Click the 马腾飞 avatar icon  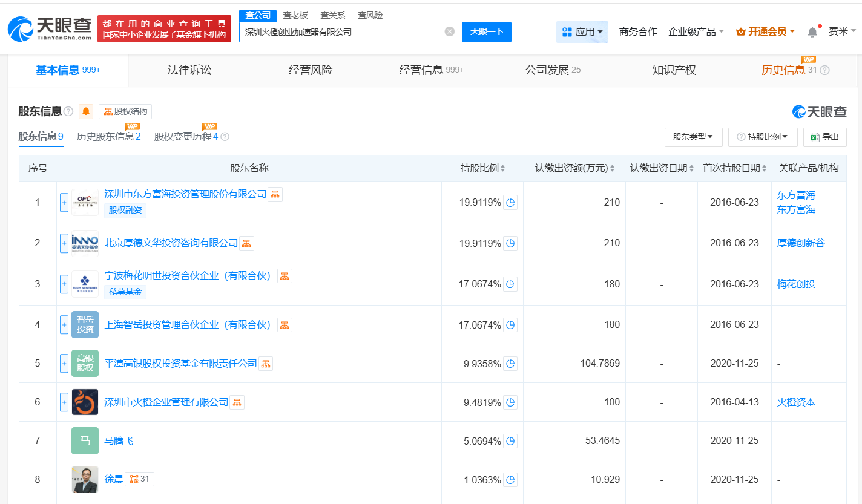tap(85, 440)
